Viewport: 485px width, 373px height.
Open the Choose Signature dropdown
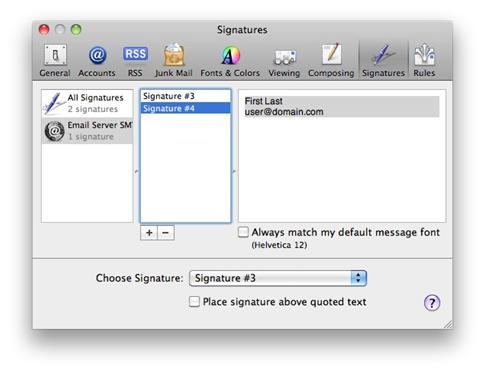tap(278, 278)
